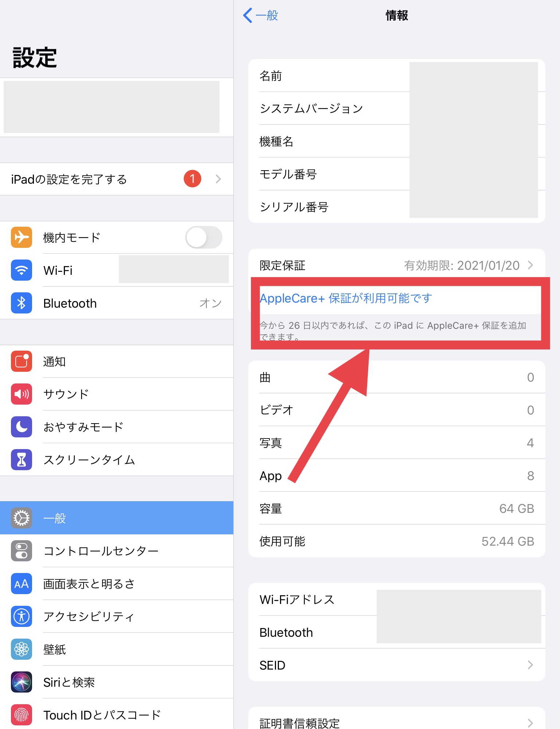Go back to 一般 settings
The width and height of the screenshot is (560, 729).
coord(261,15)
